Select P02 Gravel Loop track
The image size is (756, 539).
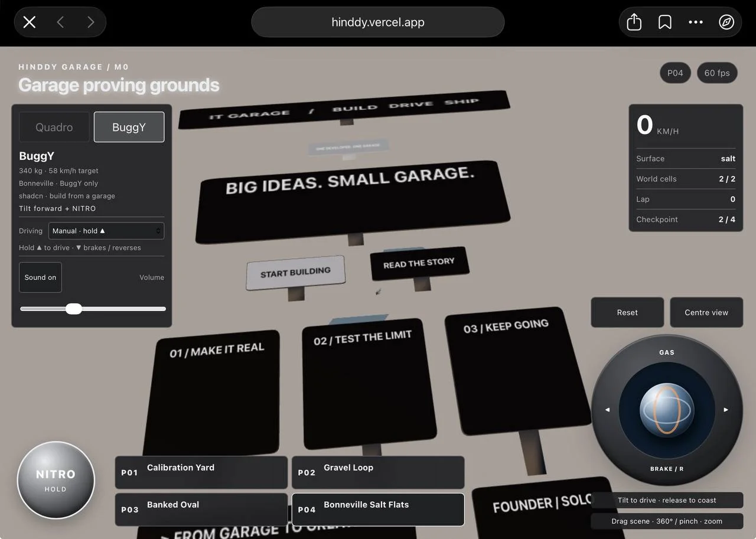[x=378, y=472]
